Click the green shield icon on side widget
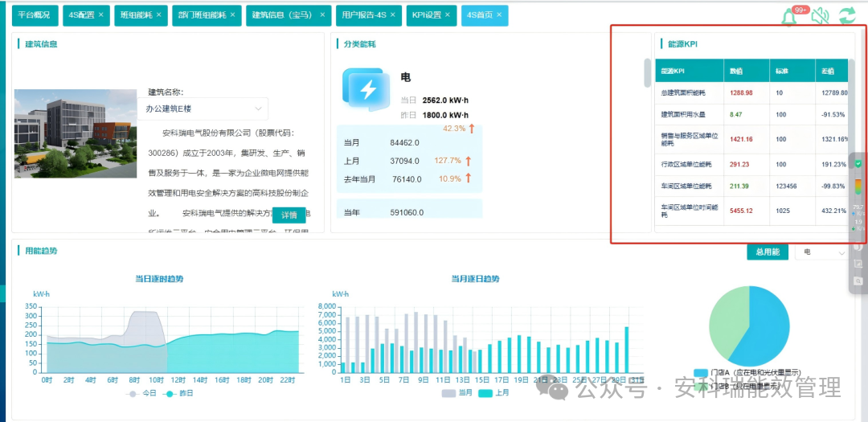868x422 pixels. (x=858, y=164)
